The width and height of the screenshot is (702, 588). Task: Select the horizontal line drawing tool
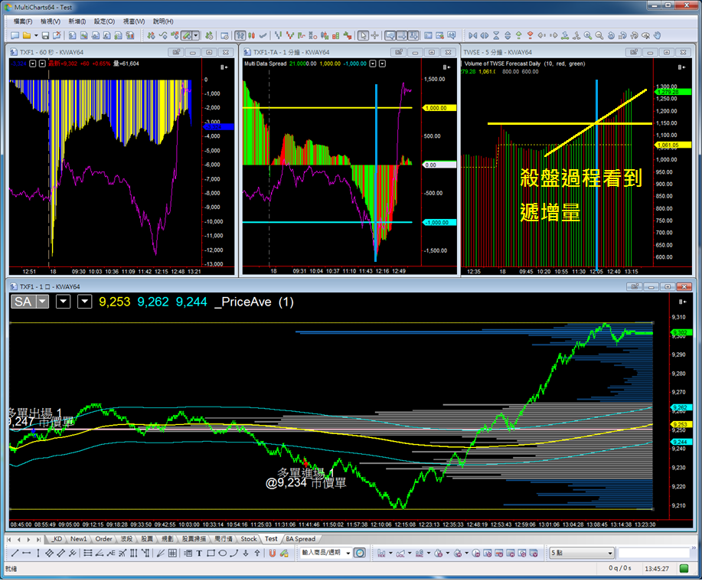[x=27, y=553]
